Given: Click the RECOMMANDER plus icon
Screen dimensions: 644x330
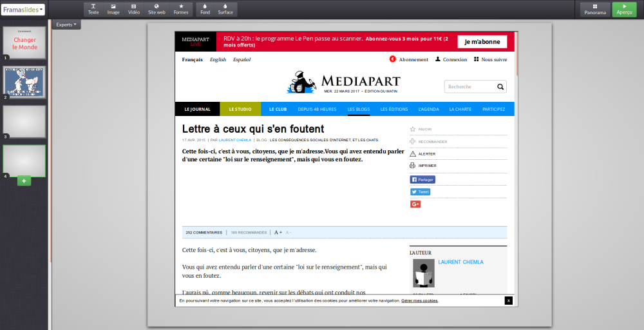Looking at the screenshot, I should click(413, 141).
